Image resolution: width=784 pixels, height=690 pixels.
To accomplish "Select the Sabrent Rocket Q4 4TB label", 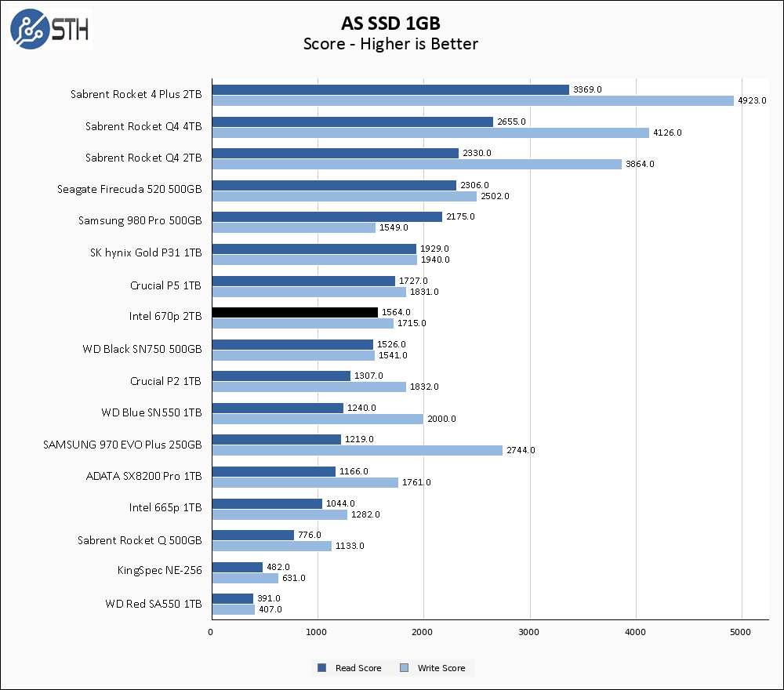I will (143, 126).
